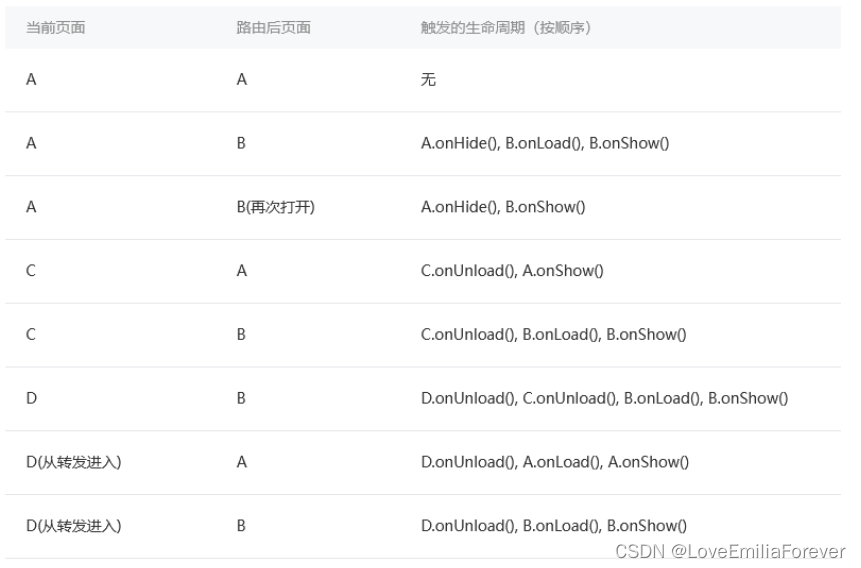
Task: Select routed page A in C.onUnload(), A.onShow() row
Action: tap(242, 271)
